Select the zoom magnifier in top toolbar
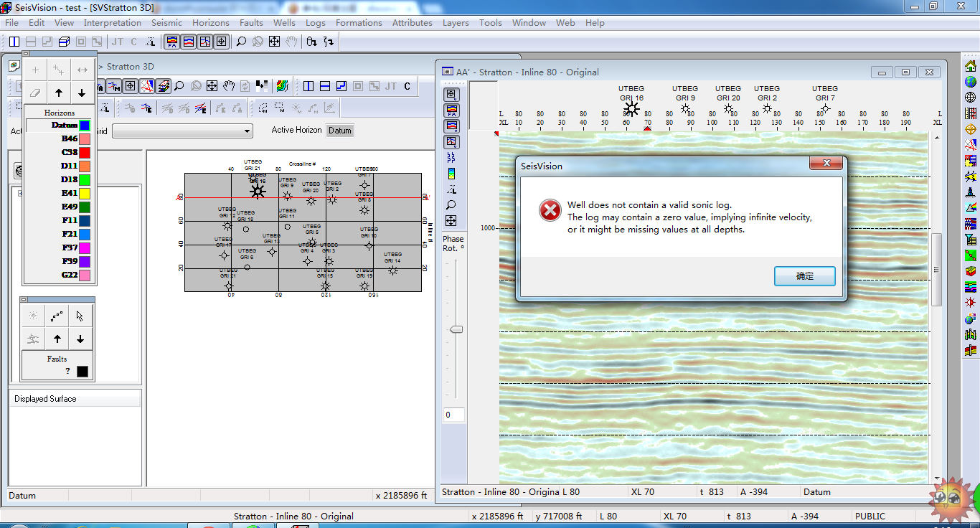 [242, 42]
